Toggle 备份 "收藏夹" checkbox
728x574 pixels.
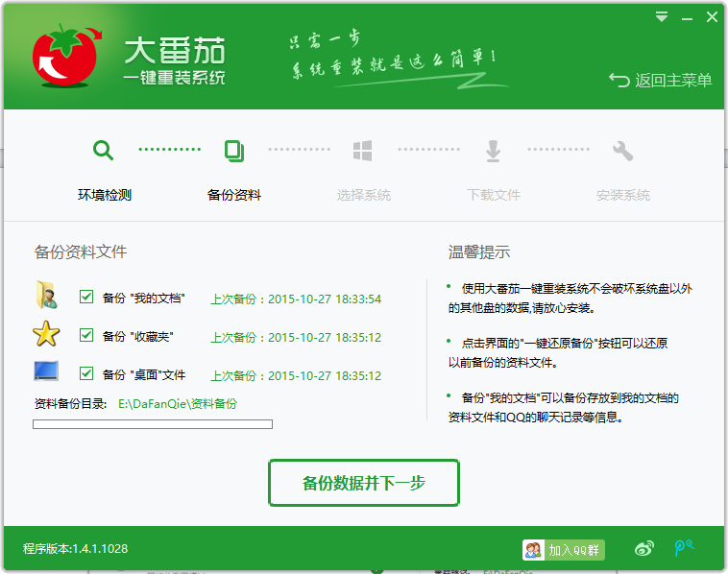[x=86, y=335]
